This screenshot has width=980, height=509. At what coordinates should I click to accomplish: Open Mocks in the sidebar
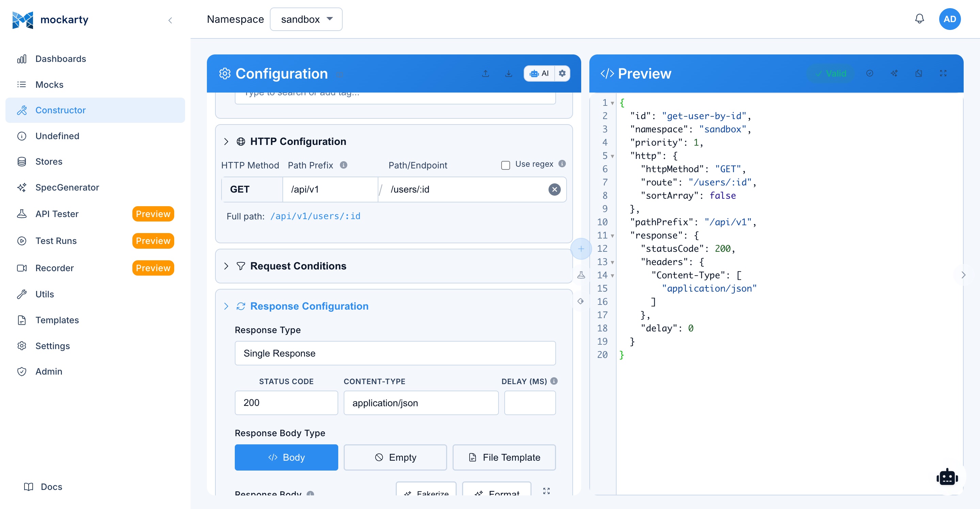click(x=95, y=84)
